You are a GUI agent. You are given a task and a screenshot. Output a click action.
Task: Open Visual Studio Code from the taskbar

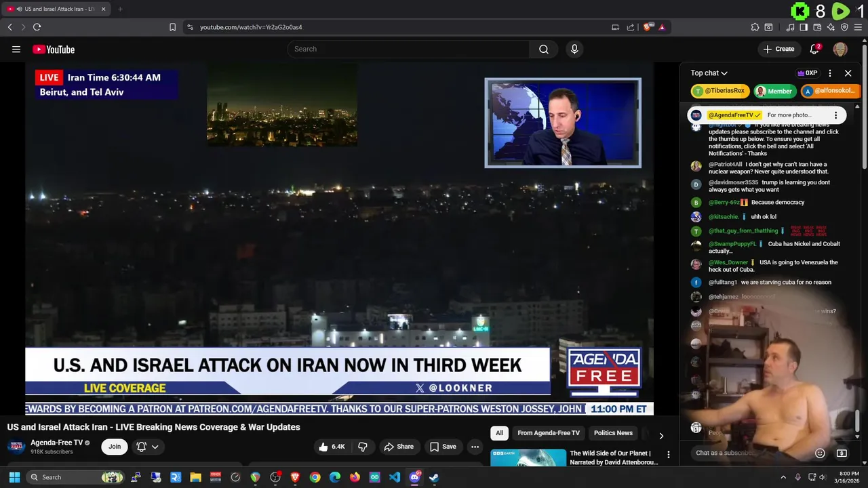point(395,477)
